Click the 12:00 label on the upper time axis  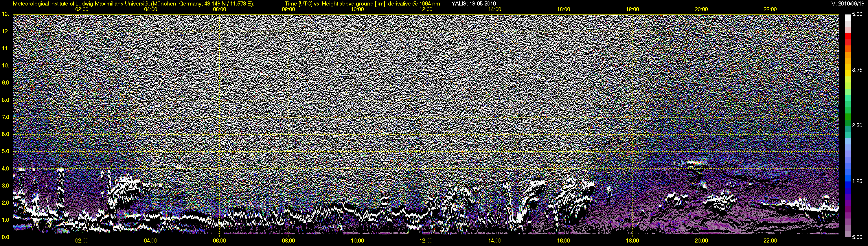tap(426, 10)
